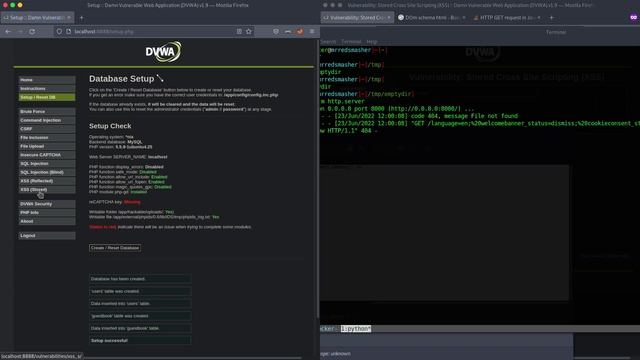Image resolution: width=640 pixels, height=360 pixels.
Task: Open File Inclusion vulnerability page
Action: click(x=47, y=138)
